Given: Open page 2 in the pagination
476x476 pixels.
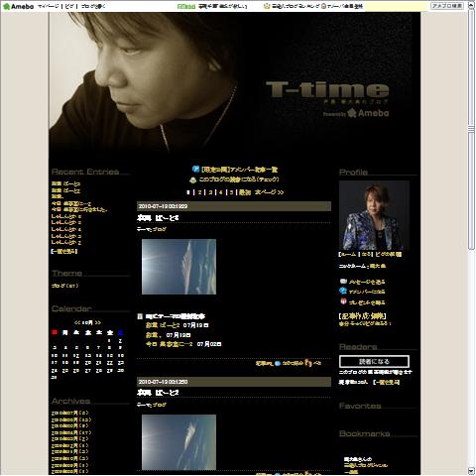Looking at the screenshot, I should click(199, 192).
